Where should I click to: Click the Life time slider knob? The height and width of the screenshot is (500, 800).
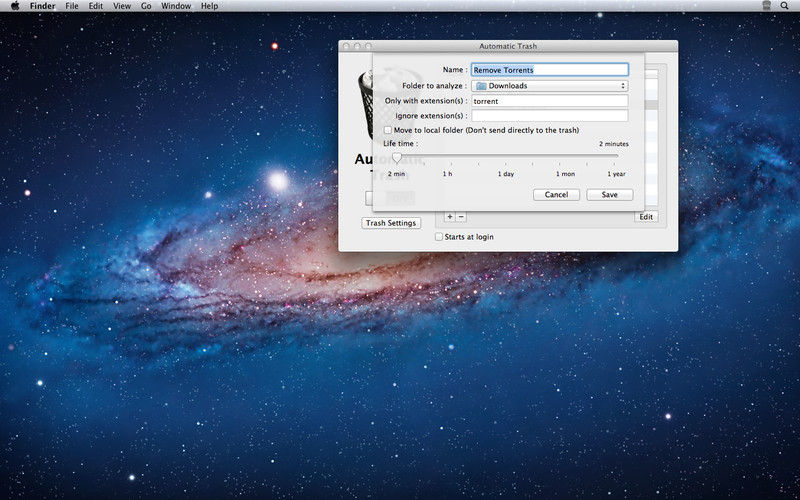[x=396, y=157]
